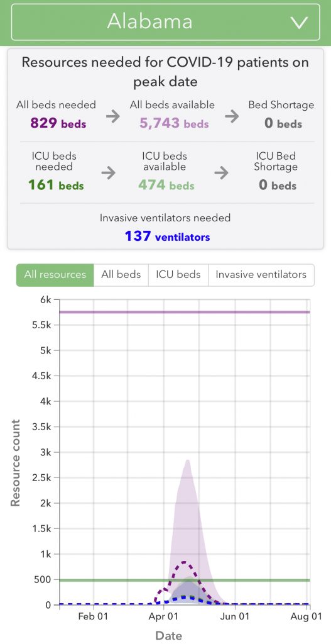Click the peak of the purple dotted curve

tap(184, 562)
